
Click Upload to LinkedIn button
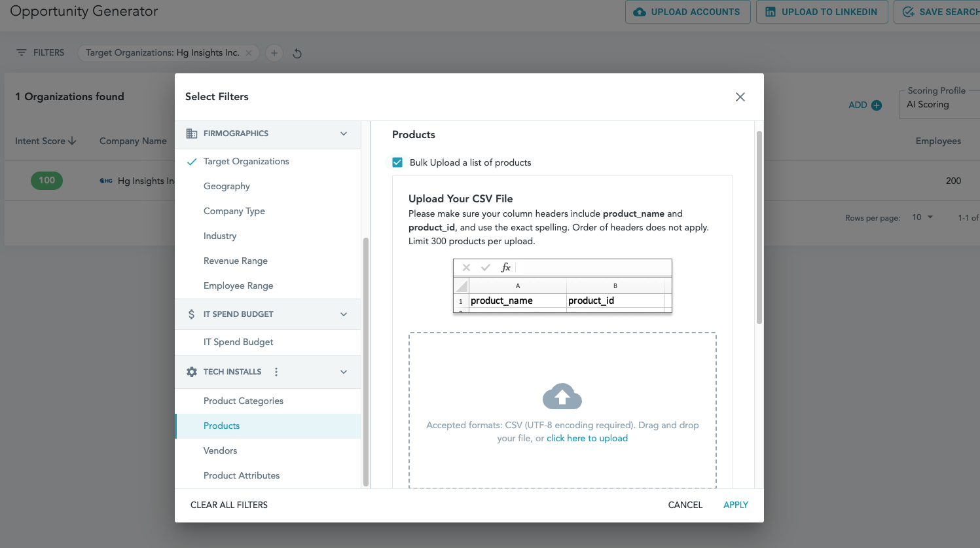[822, 12]
